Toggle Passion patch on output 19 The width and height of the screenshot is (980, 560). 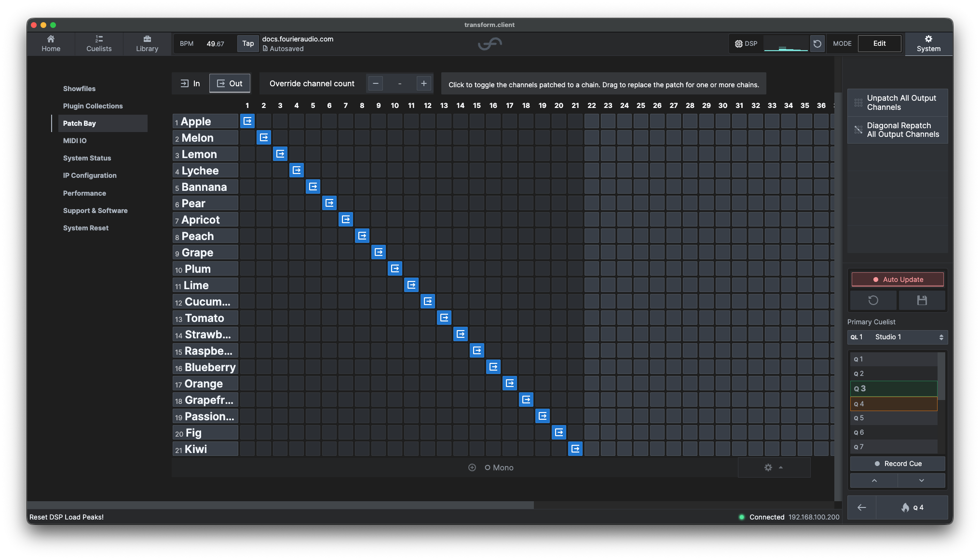pyautogui.click(x=543, y=416)
